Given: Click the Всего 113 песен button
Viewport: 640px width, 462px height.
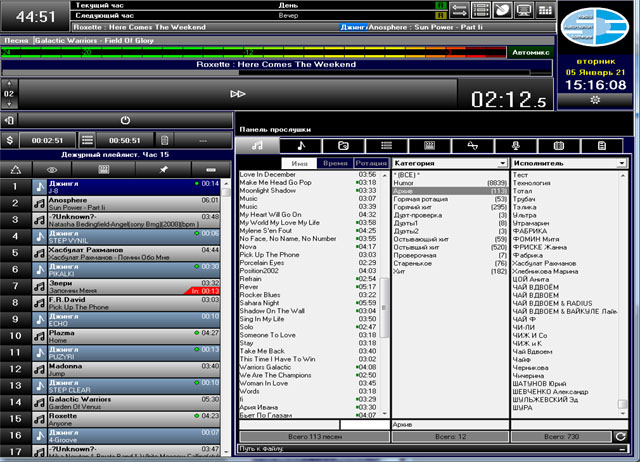Looking at the screenshot, I should [314, 437].
